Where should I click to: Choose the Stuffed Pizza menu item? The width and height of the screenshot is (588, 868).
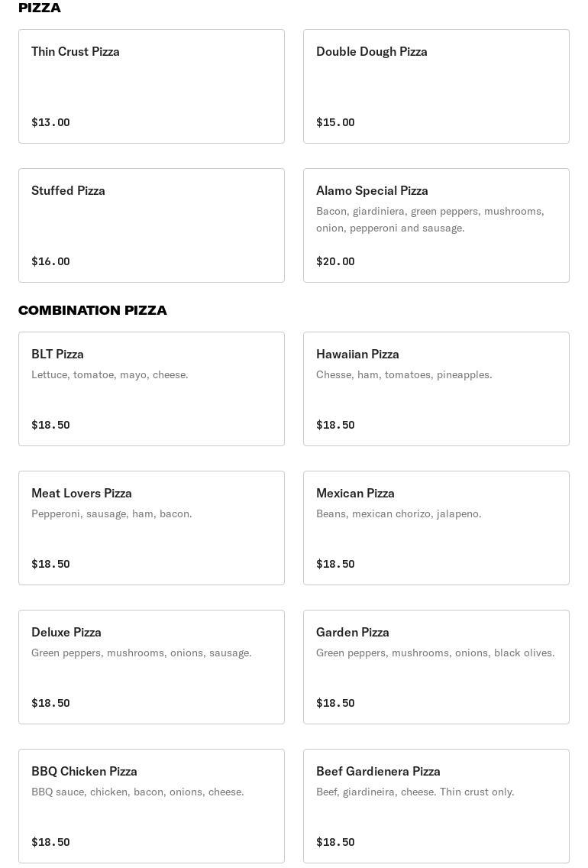[x=151, y=225]
